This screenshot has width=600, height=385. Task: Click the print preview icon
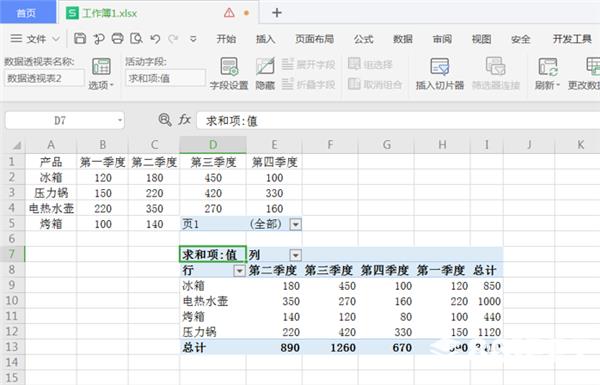click(136, 39)
